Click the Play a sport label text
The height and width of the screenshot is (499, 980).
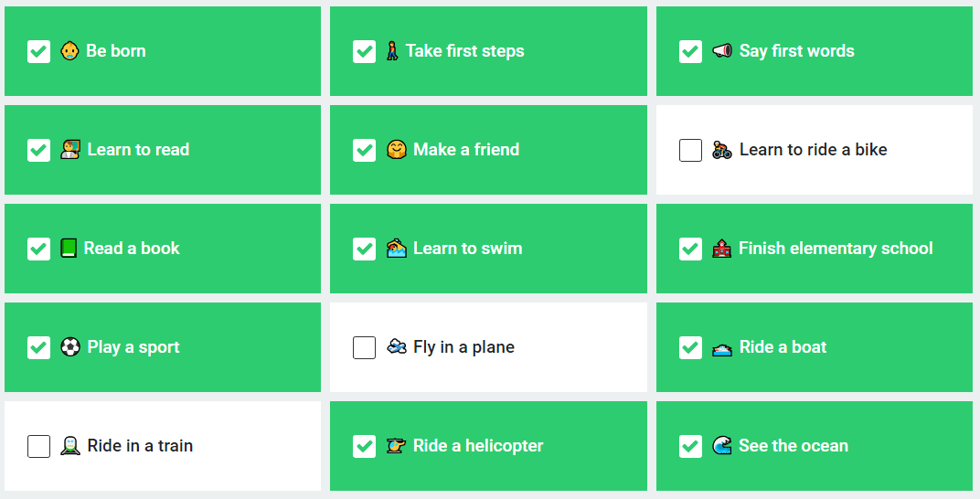133,347
